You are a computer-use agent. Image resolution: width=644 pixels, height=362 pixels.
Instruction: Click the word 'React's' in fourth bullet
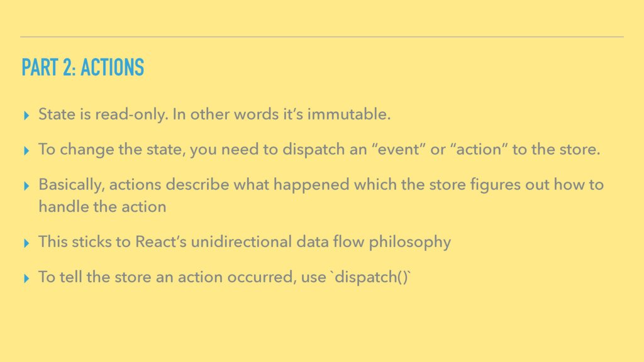pyautogui.click(x=160, y=242)
